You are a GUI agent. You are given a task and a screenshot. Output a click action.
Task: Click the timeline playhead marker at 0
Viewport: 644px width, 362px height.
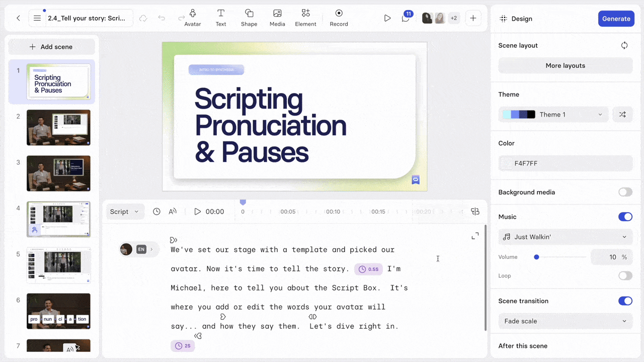(243, 202)
